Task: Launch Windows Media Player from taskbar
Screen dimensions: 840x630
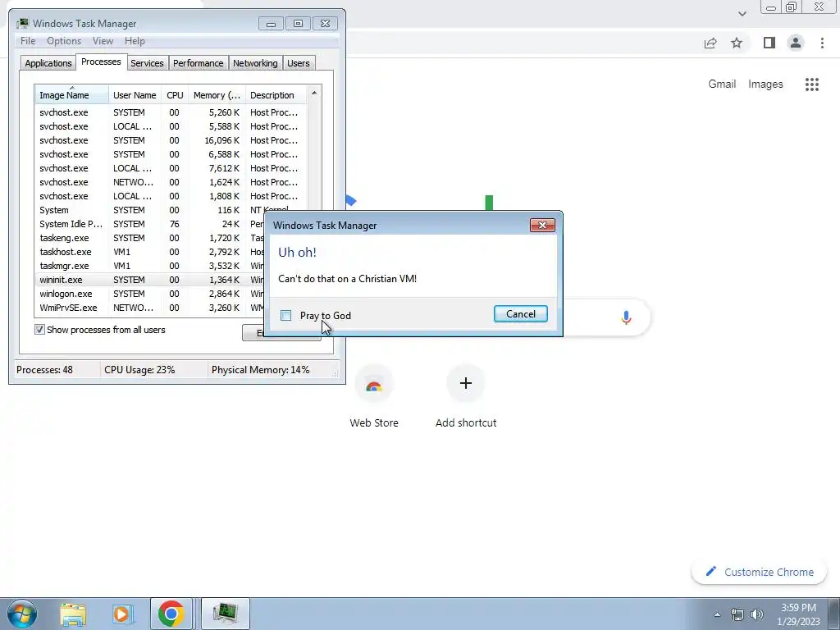Action: (123, 614)
